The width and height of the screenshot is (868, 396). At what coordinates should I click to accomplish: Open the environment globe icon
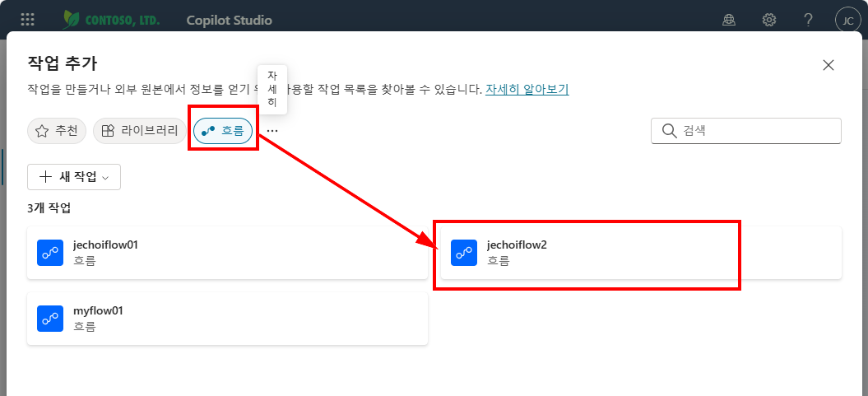[x=729, y=21]
